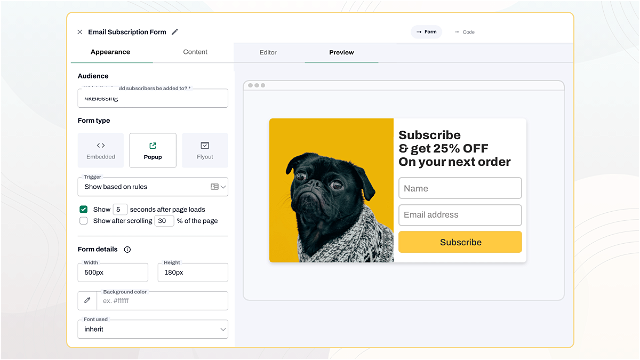The image size is (640, 360).
Task: Choose the Popup form type
Action: 153,150
